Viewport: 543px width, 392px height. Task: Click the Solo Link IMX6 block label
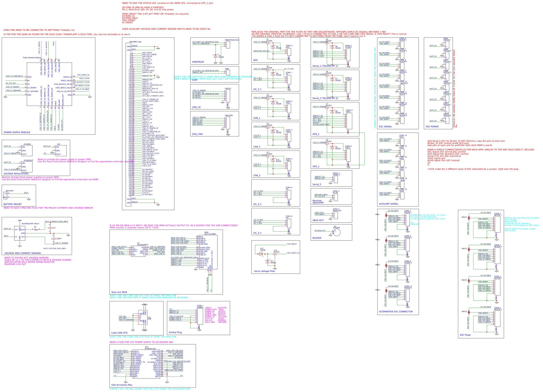[x=119, y=292]
